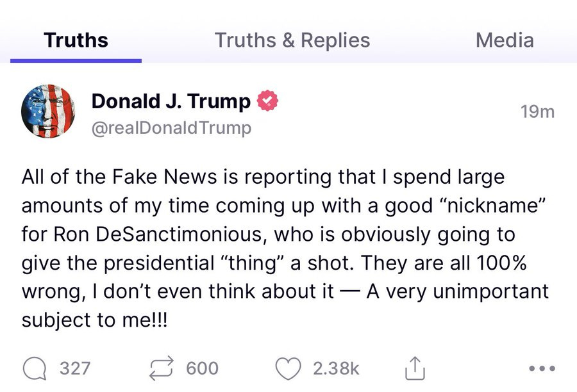Click the 19m post timestamp

[537, 112]
